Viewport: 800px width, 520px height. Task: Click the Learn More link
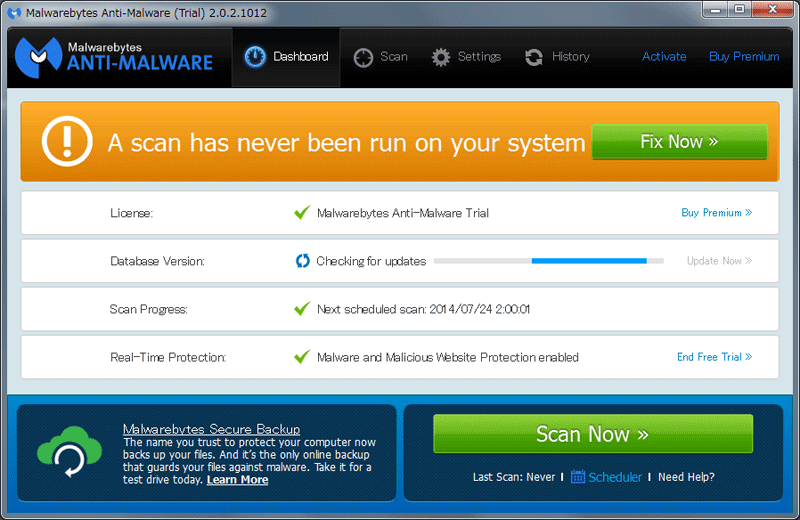[x=237, y=480]
